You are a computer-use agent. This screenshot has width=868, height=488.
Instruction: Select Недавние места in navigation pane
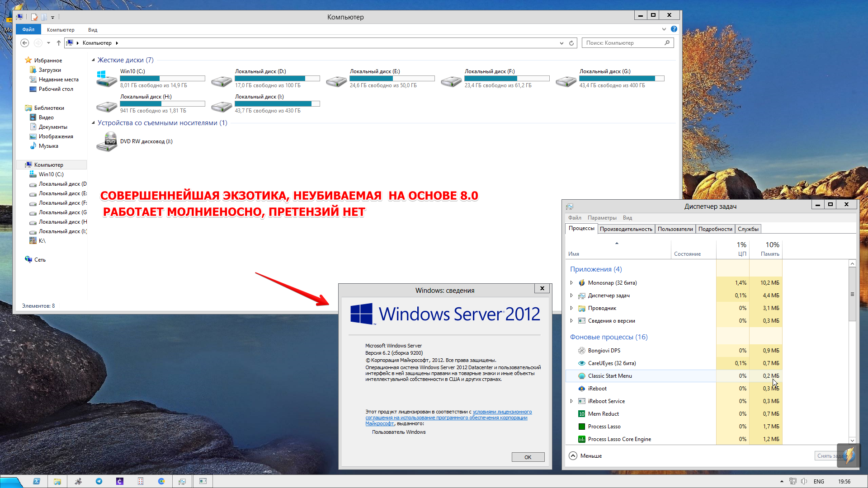(58, 80)
